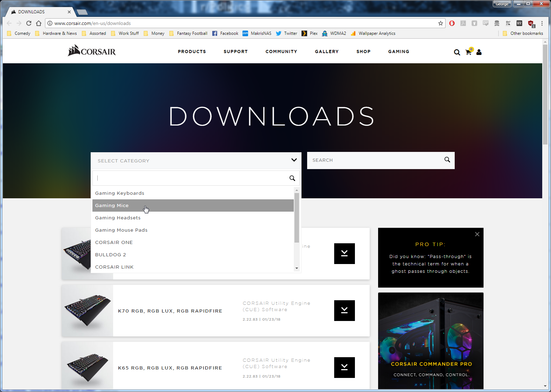Screen dimensions: 551x392
Task: Click browser Back arrow
Action: click(x=9, y=23)
